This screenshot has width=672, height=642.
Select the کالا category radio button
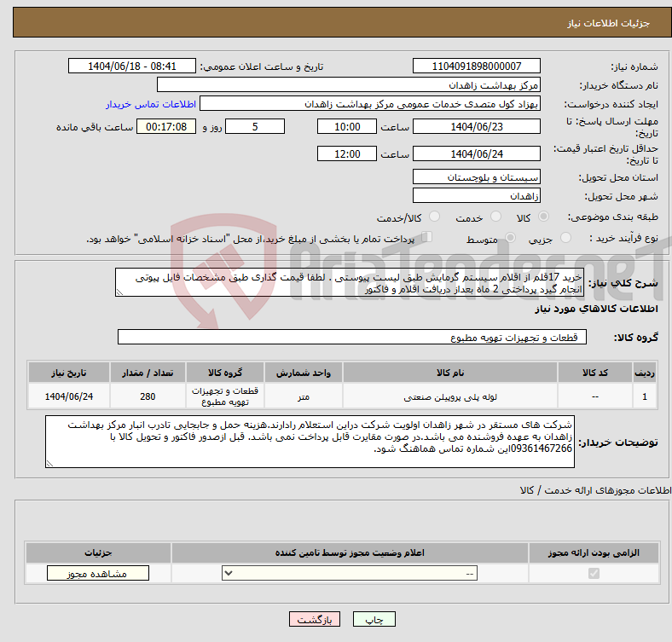coord(544,218)
